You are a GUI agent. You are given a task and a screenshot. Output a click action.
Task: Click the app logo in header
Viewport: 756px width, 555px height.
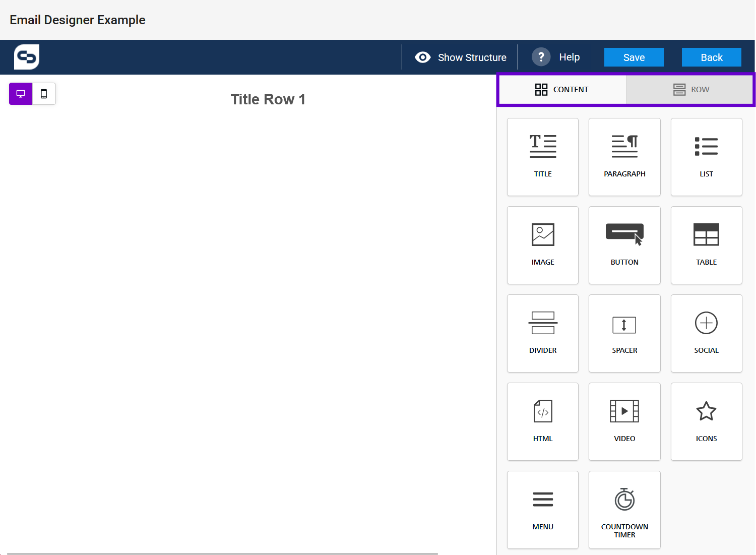(27, 57)
